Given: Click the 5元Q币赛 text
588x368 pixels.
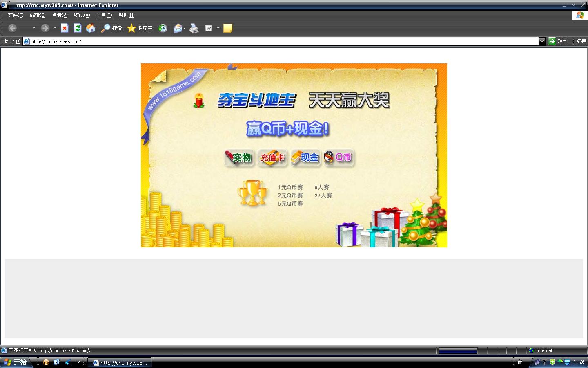Looking at the screenshot, I should coord(290,204).
